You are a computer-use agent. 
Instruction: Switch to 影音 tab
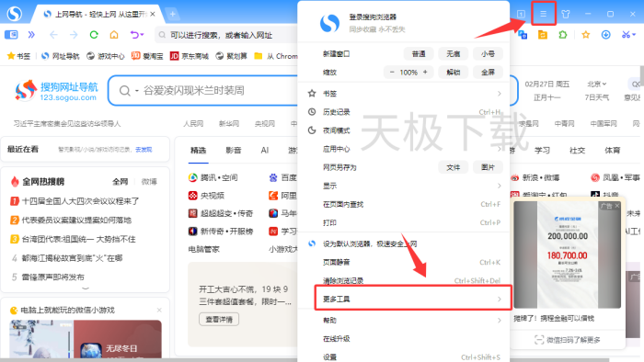[234, 151]
